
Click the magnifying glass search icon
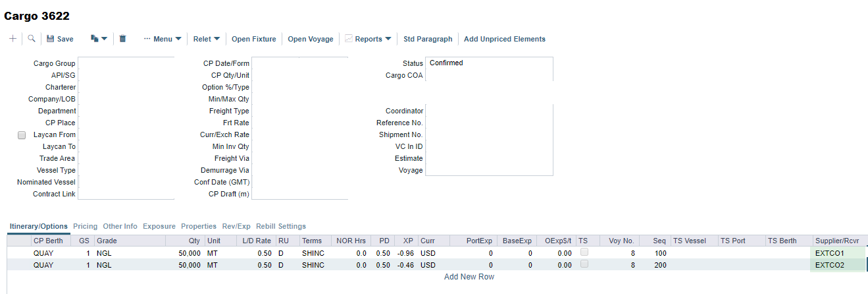(31, 39)
